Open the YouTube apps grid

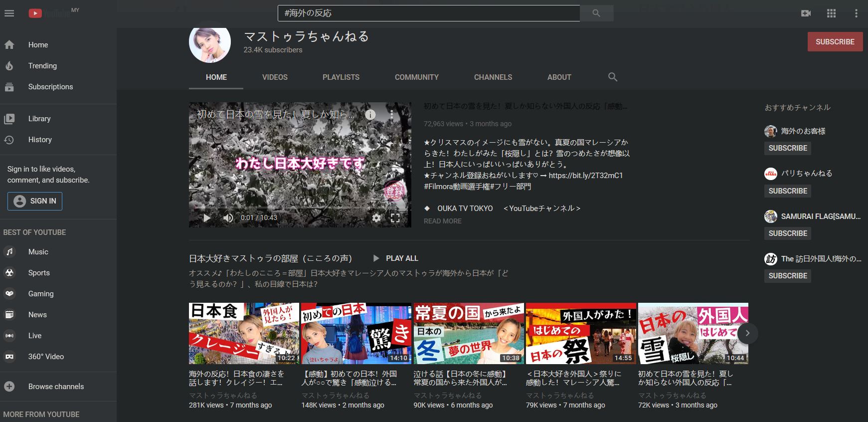(x=831, y=13)
